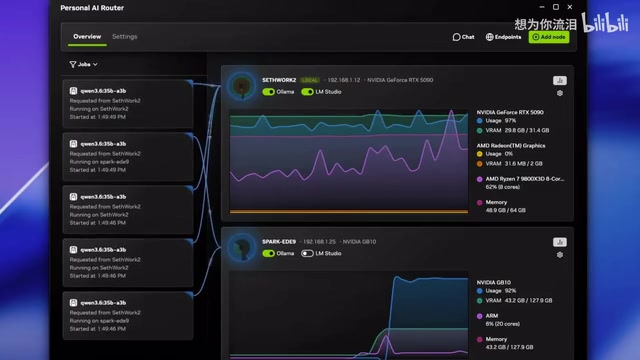Open chart view icon for SPARK-EDE9 node
Screen dimensions: 640x360
pyautogui.click(x=560, y=242)
